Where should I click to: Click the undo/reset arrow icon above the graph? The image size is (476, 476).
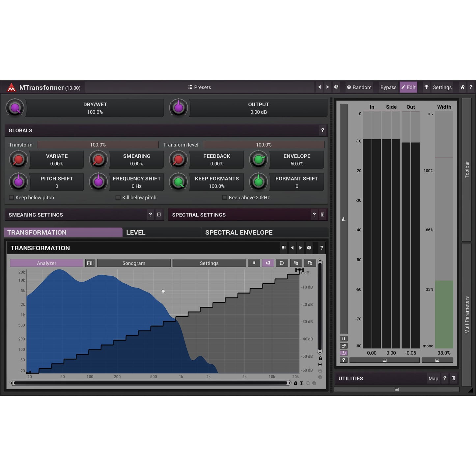click(282, 263)
